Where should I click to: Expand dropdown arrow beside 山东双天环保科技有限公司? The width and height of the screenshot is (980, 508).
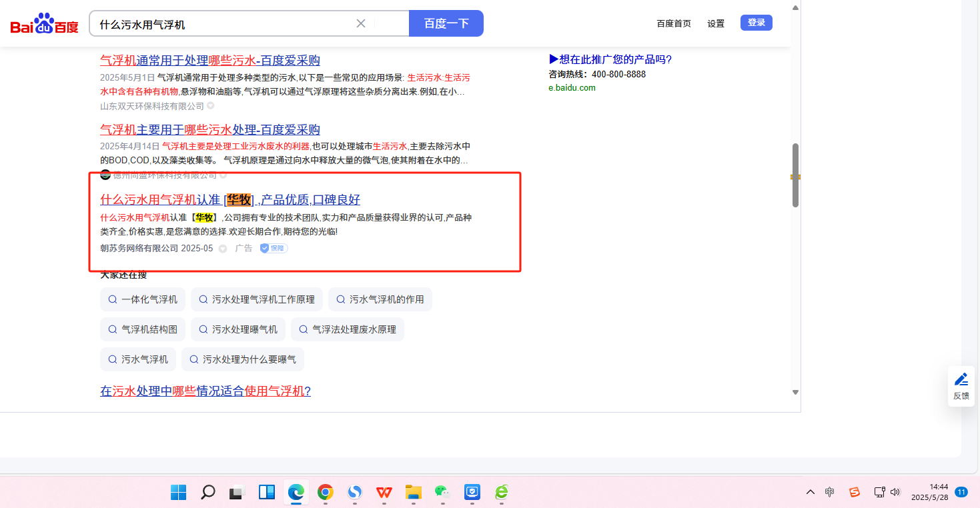tap(211, 106)
